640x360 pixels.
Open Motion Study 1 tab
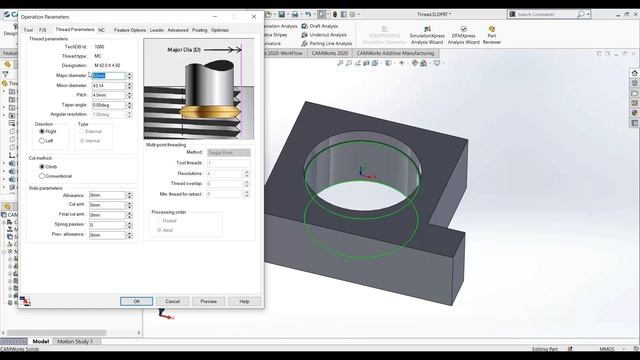(75, 341)
